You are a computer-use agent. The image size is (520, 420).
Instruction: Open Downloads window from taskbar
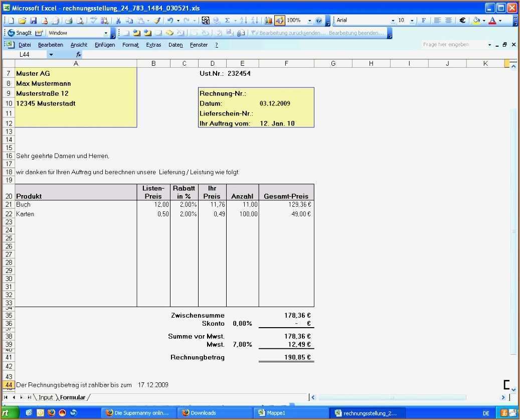216,413
